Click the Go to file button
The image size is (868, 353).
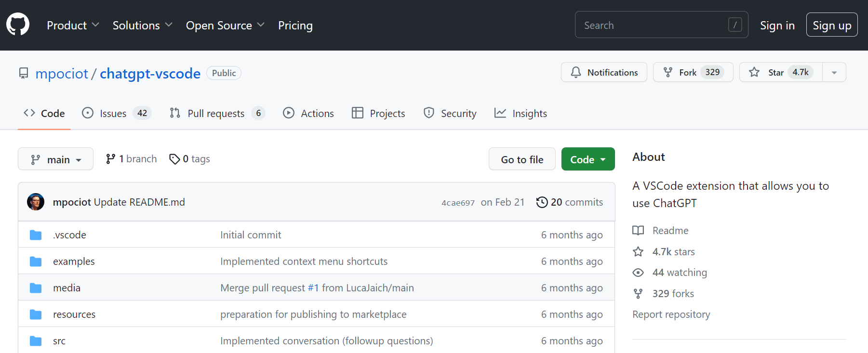[x=522, y=159]
